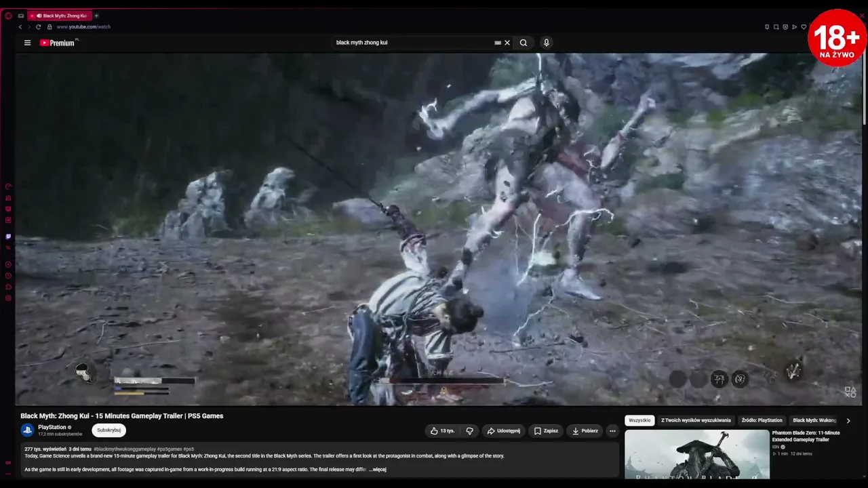
Task: Click the gameplay video player
Action: pyautogui.click(x=438, y=229)
